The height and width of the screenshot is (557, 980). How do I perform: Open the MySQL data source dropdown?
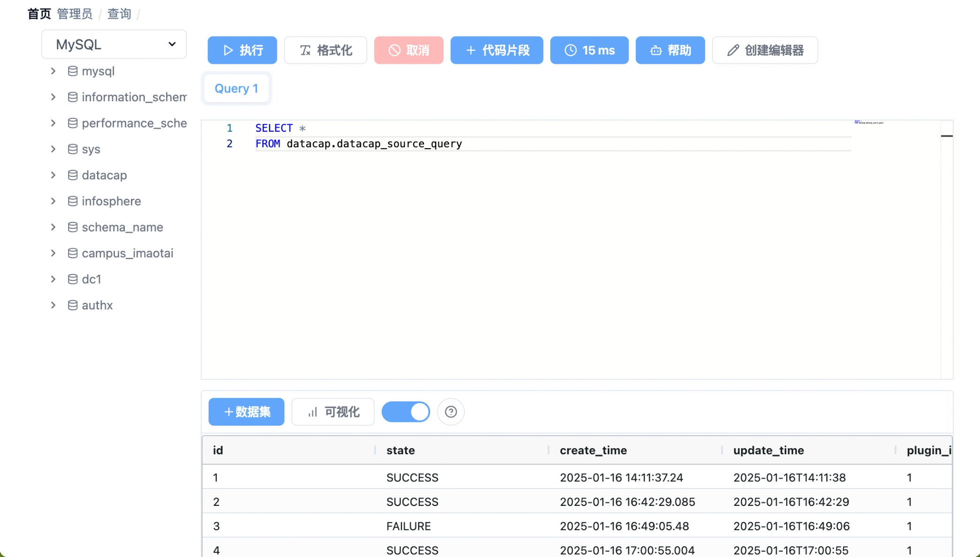pos(114,45)
